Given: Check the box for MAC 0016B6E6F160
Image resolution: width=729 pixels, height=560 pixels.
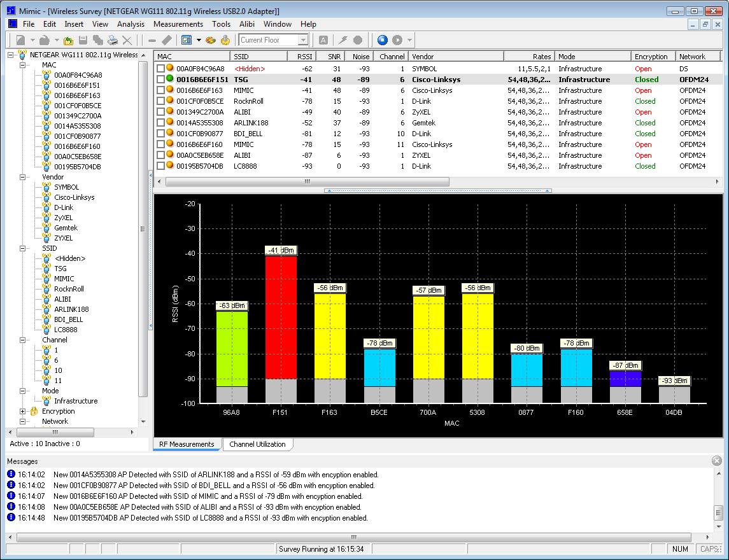Looking at the screenshot, I should tap(160, 144).
